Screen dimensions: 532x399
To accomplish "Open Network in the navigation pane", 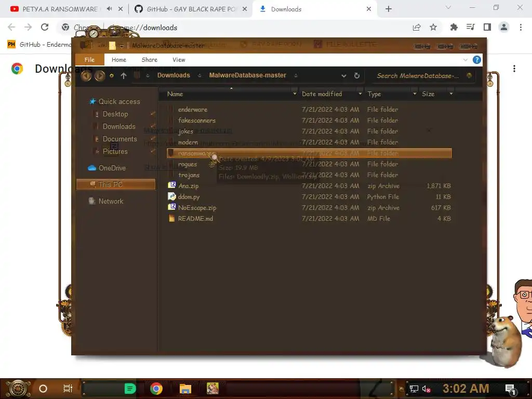I will pyautogui.click(x=111, y=201).
